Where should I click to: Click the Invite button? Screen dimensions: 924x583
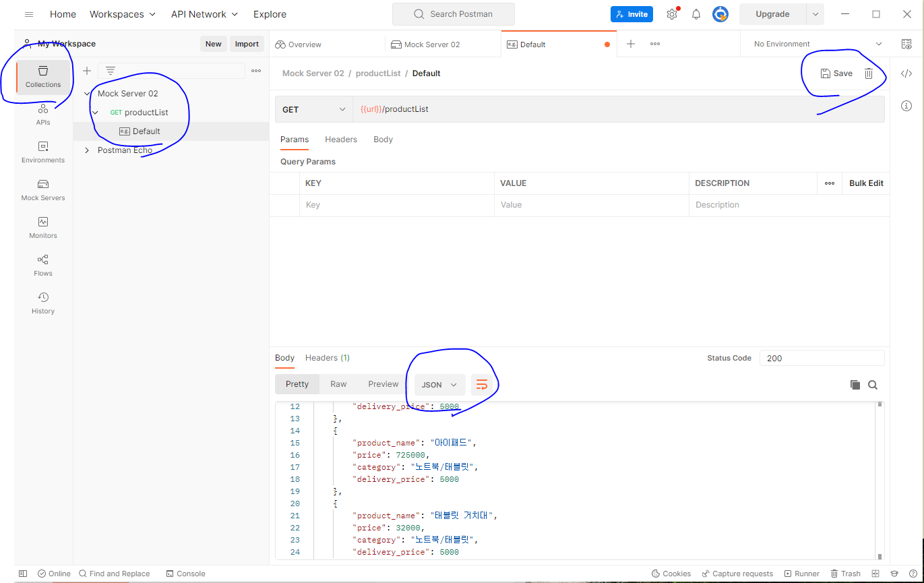(632, 14)
